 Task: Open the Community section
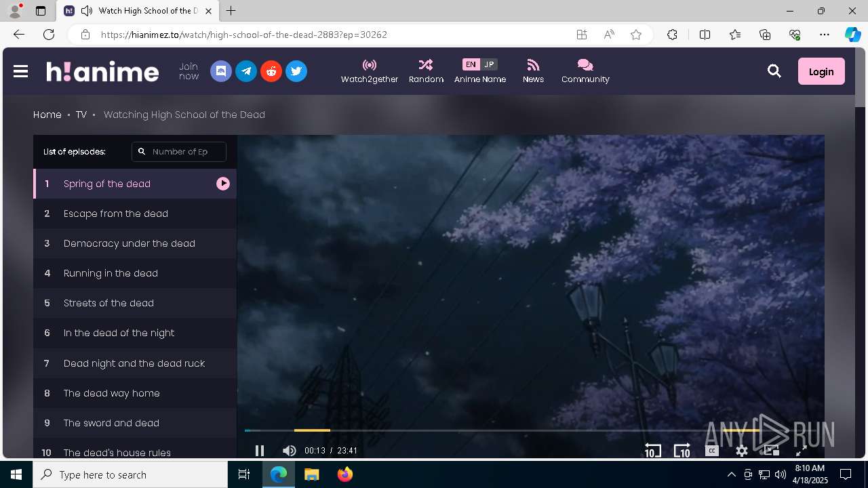tap(585, 71)
